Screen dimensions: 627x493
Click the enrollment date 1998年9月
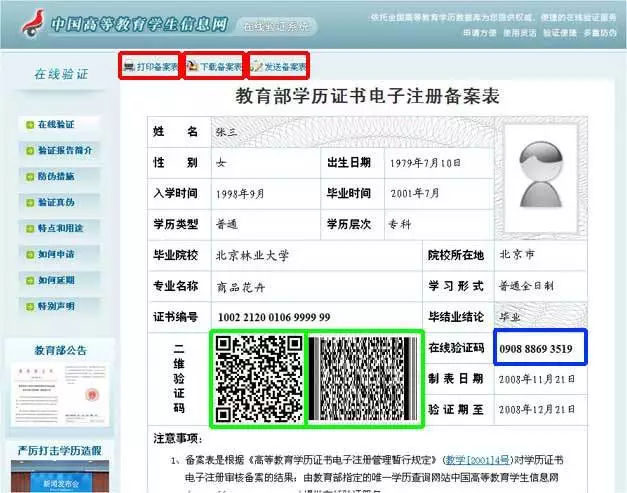240,194
